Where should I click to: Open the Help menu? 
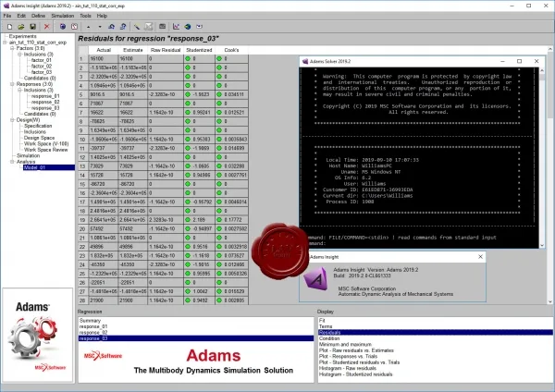coord(102,16)
